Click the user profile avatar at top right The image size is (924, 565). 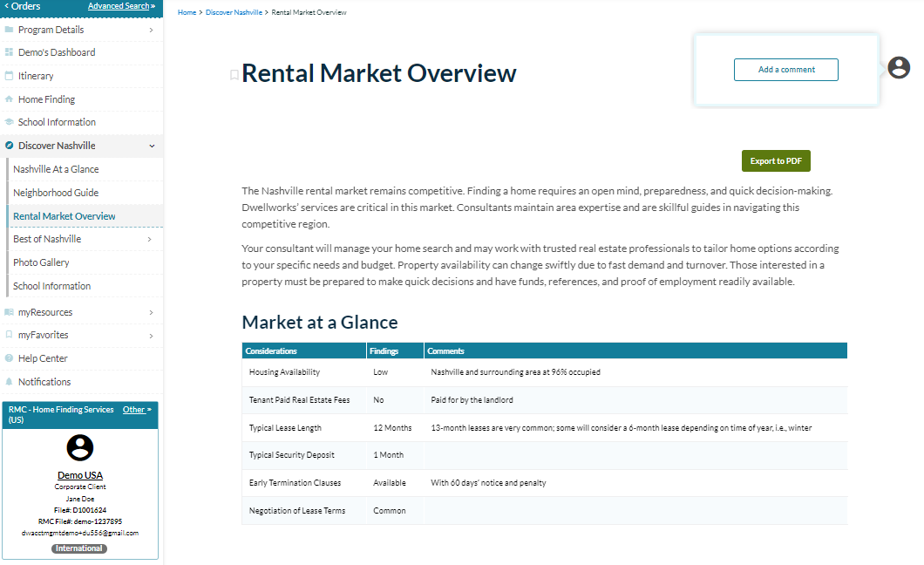[899, 68]
